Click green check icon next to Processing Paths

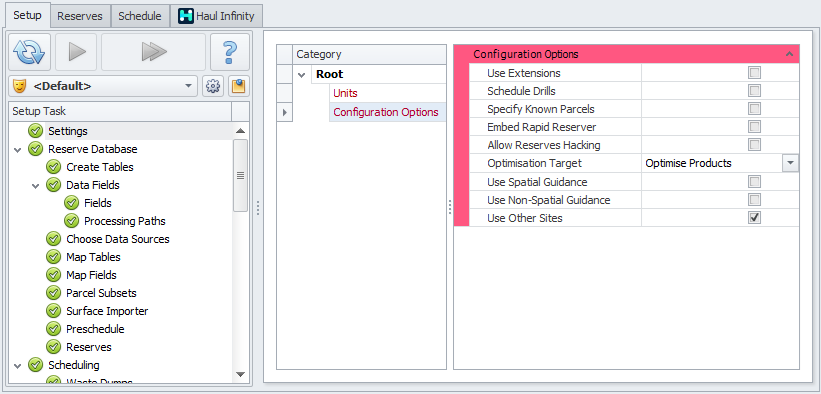(71, 221)
